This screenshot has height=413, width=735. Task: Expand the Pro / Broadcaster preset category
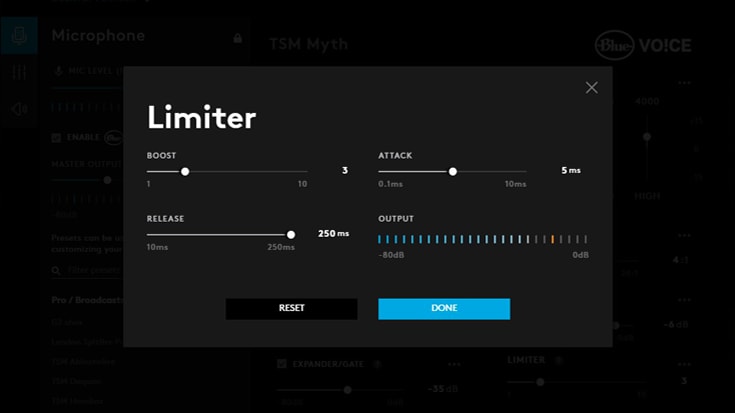coord(84,300)
